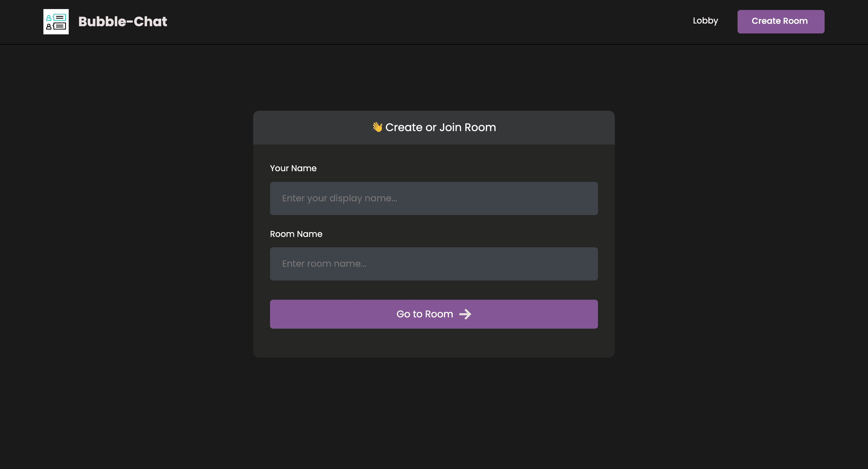868x469 pixels.
Task: Click the Your Name label
Action: pos(293,168)
